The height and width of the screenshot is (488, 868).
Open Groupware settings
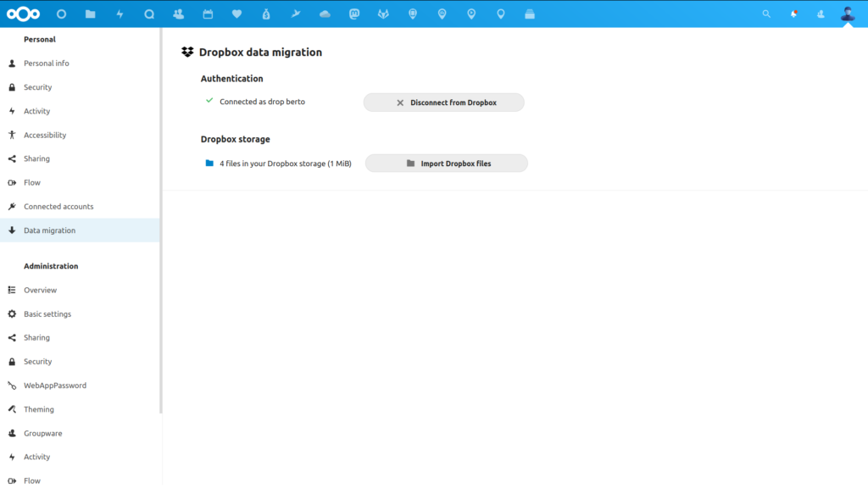pos(80,433)
